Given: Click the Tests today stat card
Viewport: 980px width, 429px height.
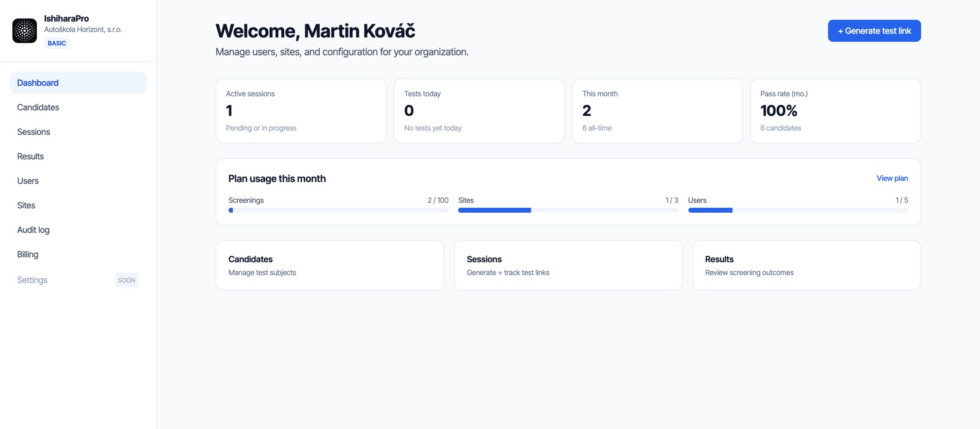Looking at the screenshot, I should click(479, 111).
